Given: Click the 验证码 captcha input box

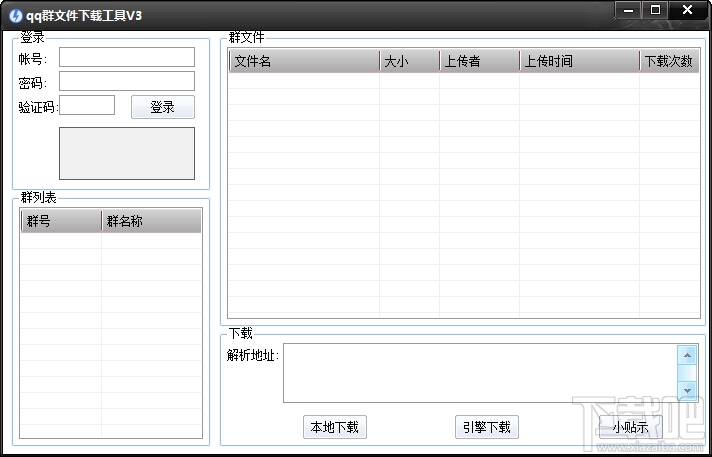Looking at the screenshot, I should pyautogui.click(x=87, y=105).
